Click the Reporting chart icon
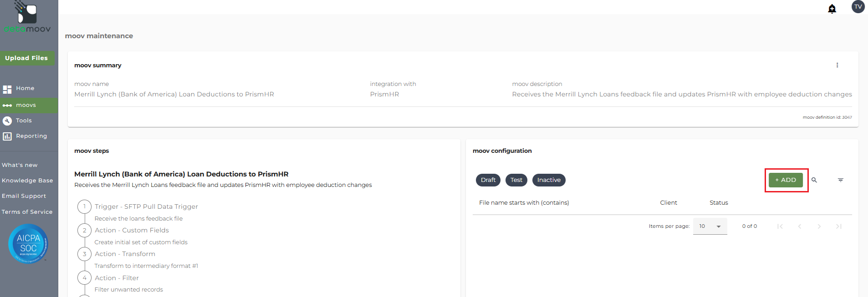The height and width of the screenshot is (297, 868). point(7,136)
